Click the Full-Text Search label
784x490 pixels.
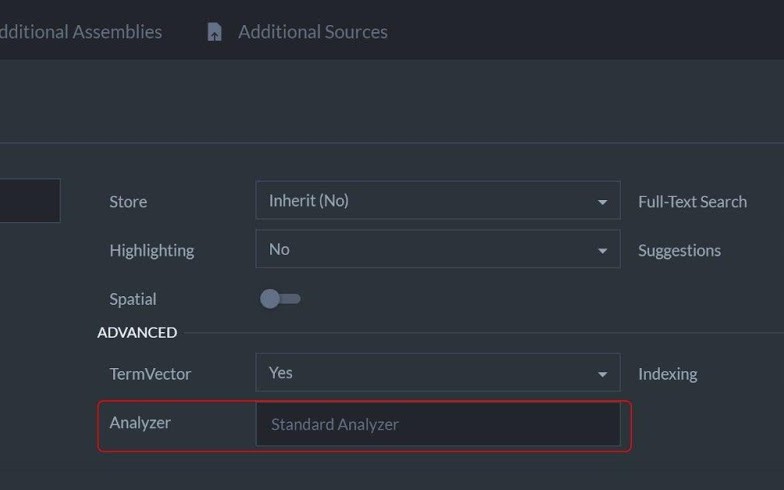pyautogui.click(x=692, y=202)
